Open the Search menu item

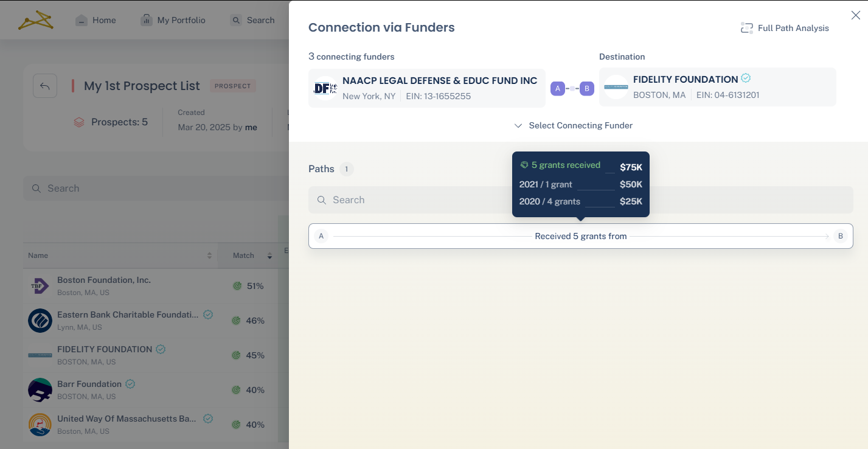252,20
